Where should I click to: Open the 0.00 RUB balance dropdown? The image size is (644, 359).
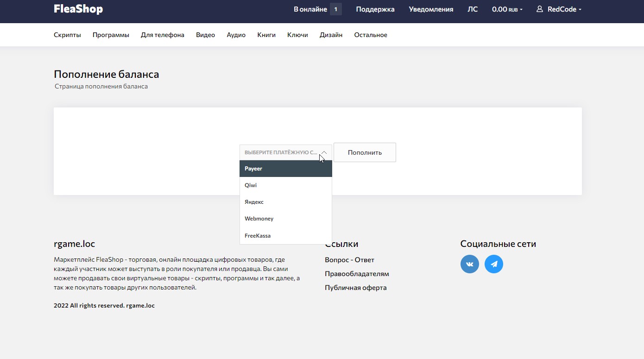507,9
